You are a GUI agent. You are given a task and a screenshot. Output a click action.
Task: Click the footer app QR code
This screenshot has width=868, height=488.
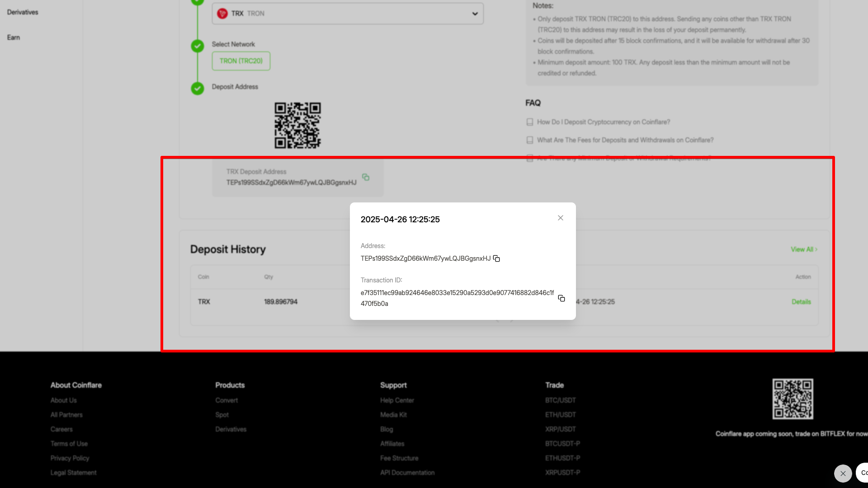(793, 399)
